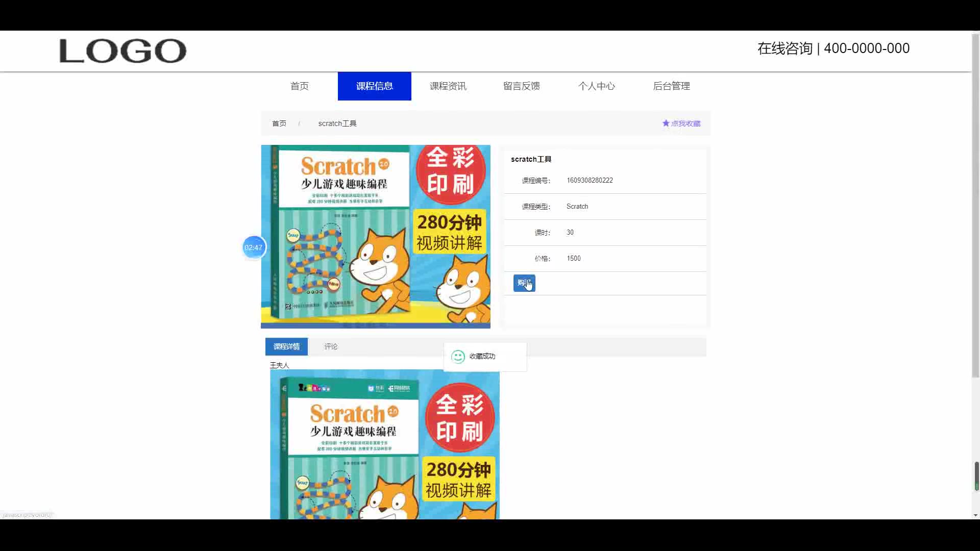Viewport: 980px width, 551px height.
Task: Open 留言反馈 page
Action: [522, 86]
